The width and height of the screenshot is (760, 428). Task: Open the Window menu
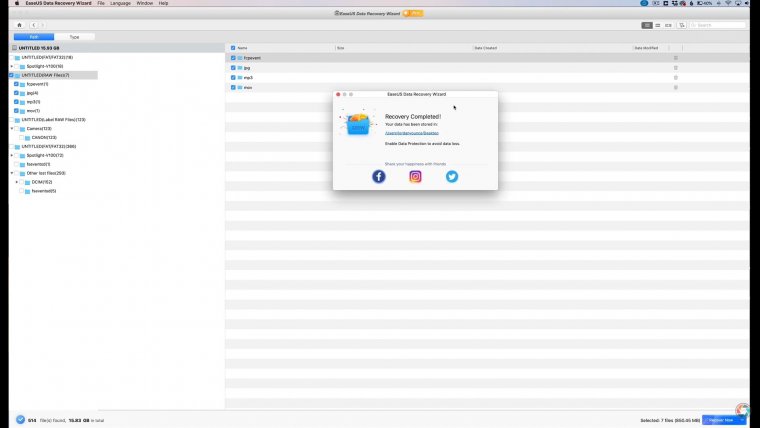144,3
